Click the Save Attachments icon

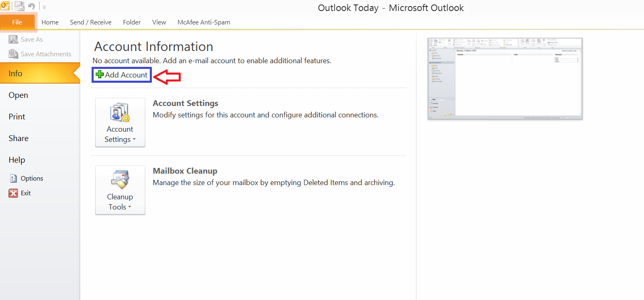pyautogui.click(x=13, y=54)
